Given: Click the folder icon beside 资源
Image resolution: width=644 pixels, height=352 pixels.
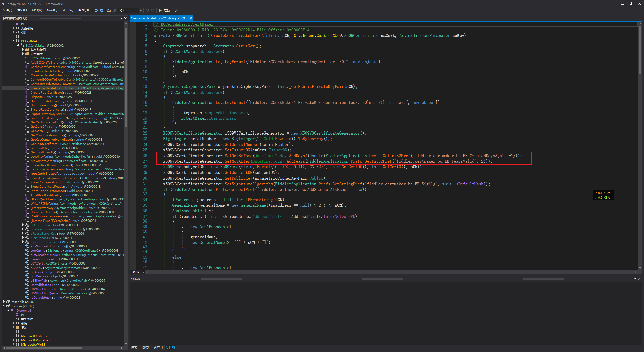Looking at the screenshot, I should click(17, 327).
